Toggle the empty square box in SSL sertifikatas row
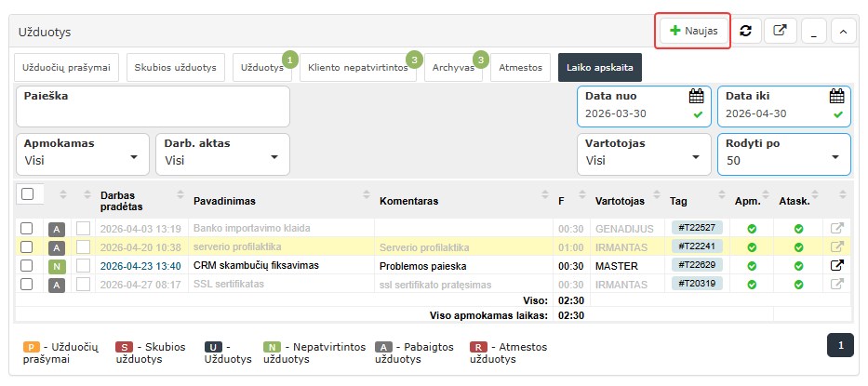 (83, 285)
